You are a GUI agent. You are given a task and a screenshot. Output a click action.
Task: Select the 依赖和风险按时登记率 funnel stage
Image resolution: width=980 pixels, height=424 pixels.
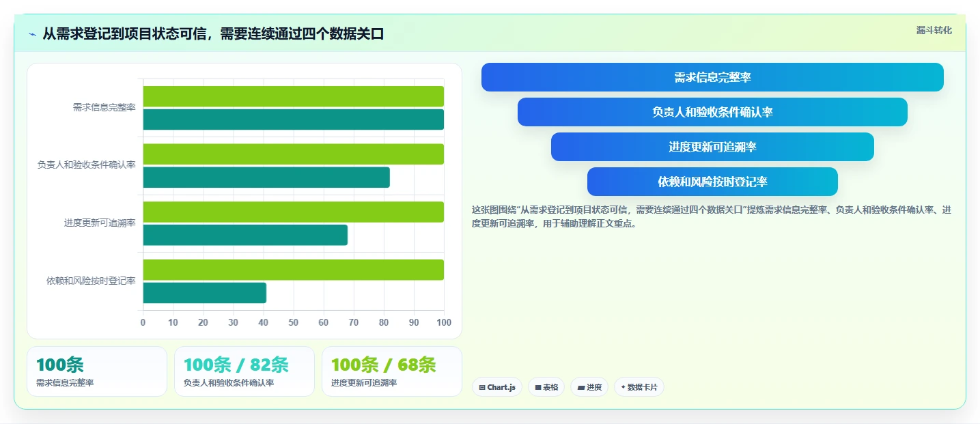[x=712, y=182]
